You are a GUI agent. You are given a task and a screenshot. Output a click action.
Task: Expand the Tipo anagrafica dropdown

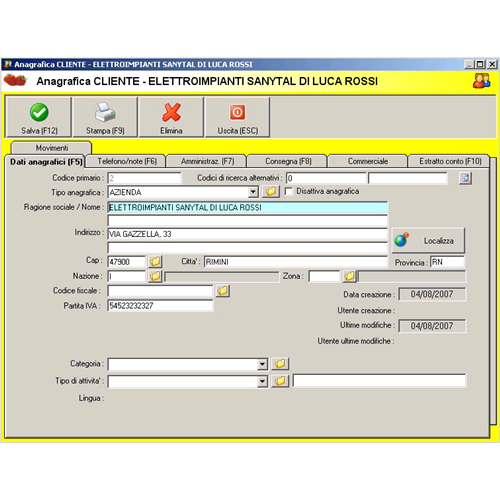[253, 192]
